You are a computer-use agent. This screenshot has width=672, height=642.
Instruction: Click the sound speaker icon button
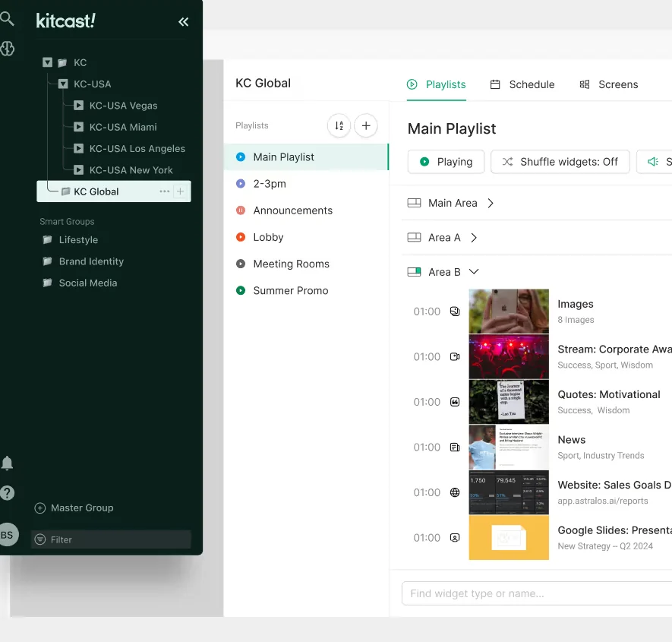point(654,162)
